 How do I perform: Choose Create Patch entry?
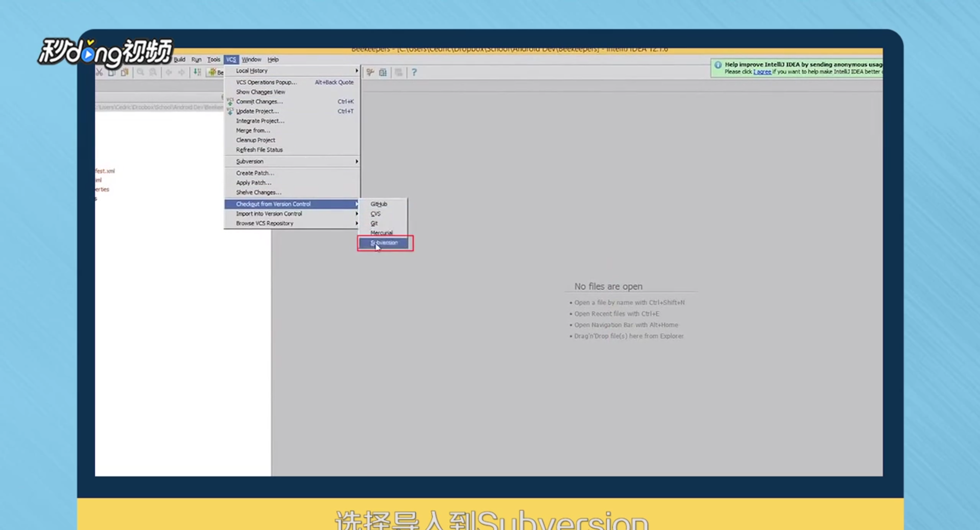pyautogui.click(x=293, y=173)
